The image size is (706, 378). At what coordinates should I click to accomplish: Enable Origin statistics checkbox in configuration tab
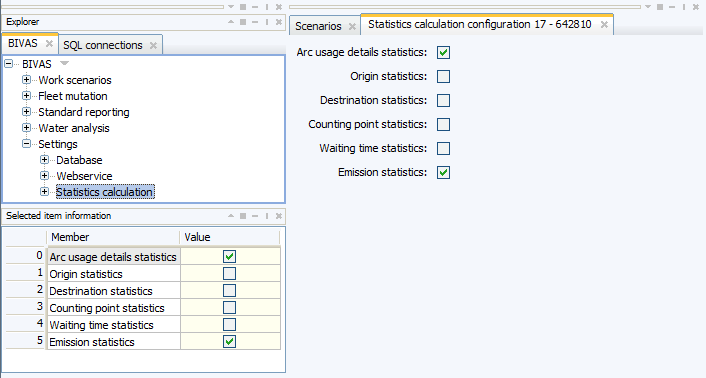click(x=443, y=76)
